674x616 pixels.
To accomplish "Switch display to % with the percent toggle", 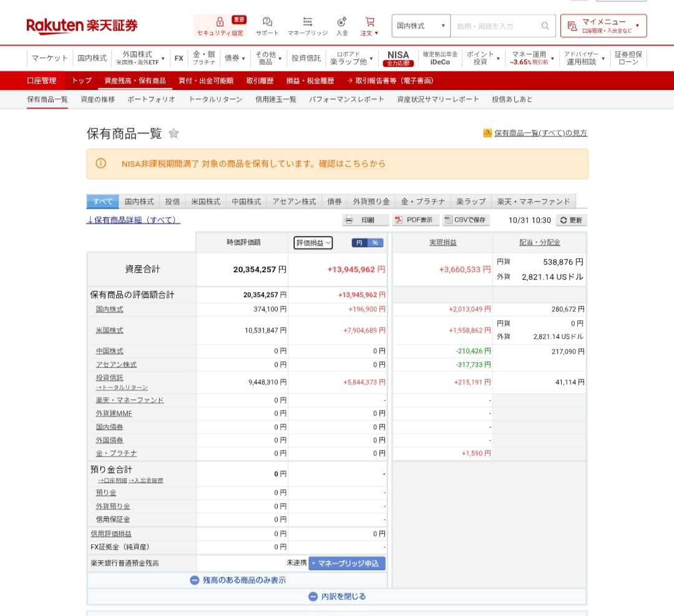I will pos(374,242).
